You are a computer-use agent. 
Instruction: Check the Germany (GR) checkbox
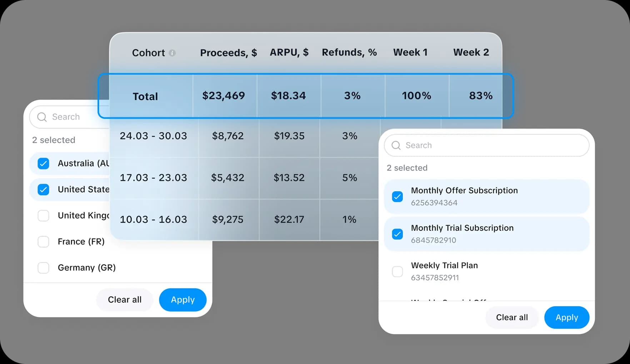click(x=43, y=268)
